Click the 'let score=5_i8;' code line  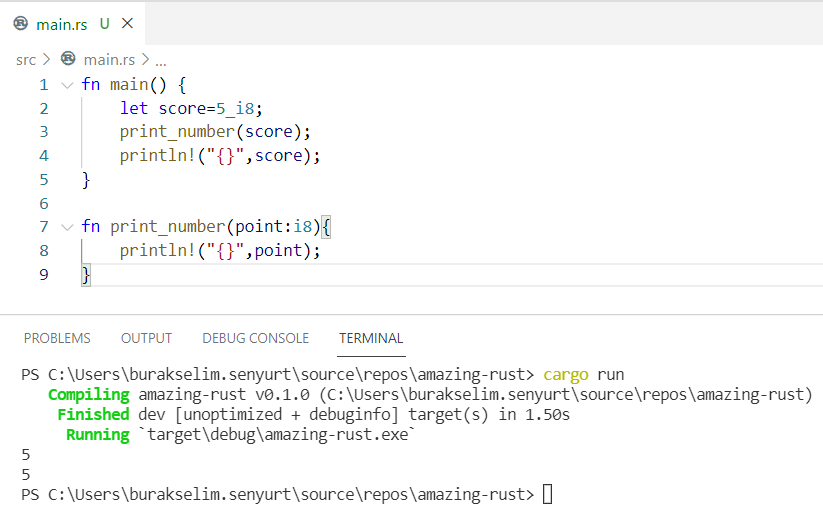(x=196, y=108)
